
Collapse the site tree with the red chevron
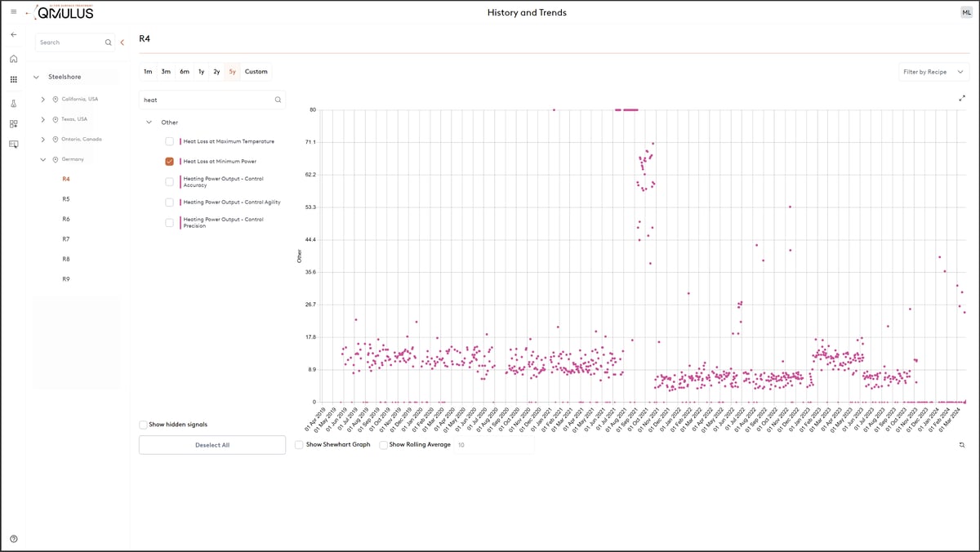[x=122, y=42]
